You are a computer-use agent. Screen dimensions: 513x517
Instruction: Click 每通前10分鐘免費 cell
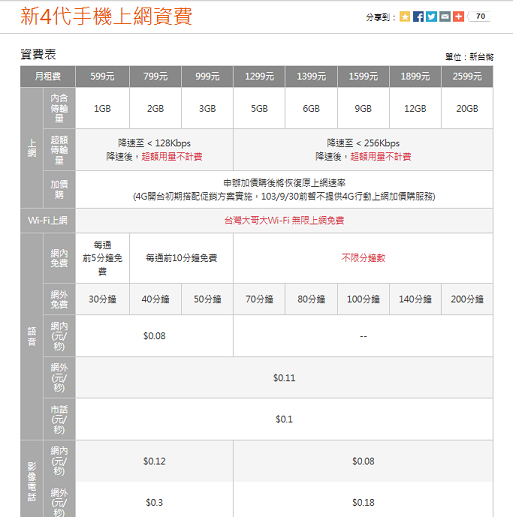point(181,258)
